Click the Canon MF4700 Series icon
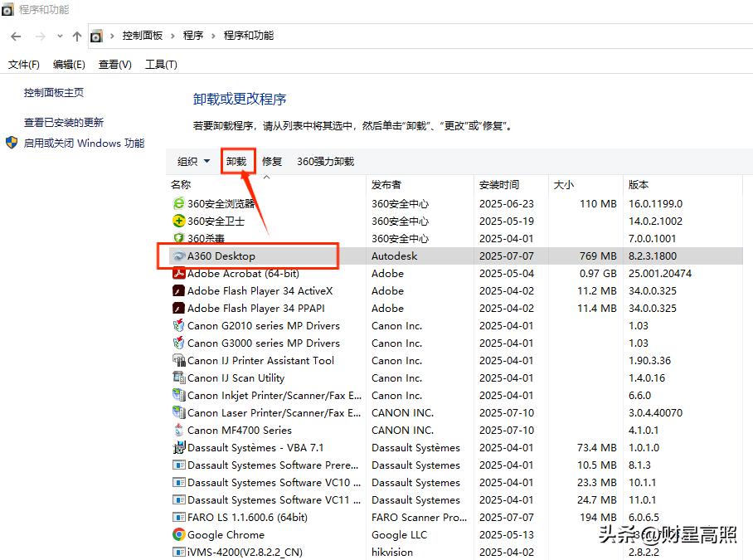753x560 pixels. [178, 431]
